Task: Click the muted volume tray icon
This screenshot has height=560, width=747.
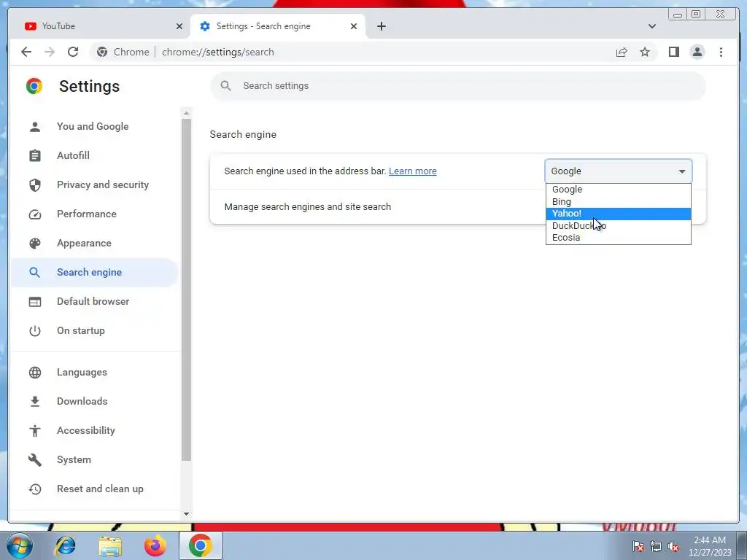Action: click(x=673, y=546)
